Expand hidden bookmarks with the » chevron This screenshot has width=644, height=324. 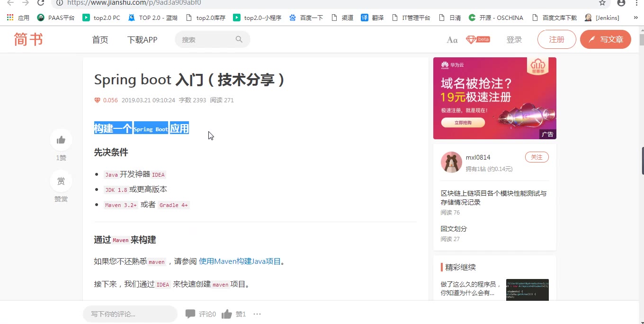point(636,18)
